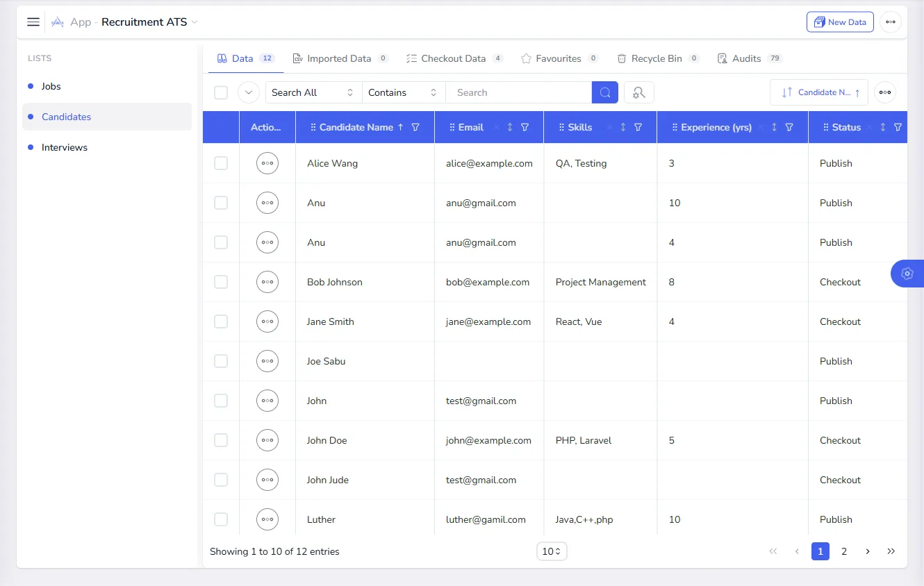Open the advanced search icon button
The width and height of the screenshot is (924, 586).
[639, 92]
